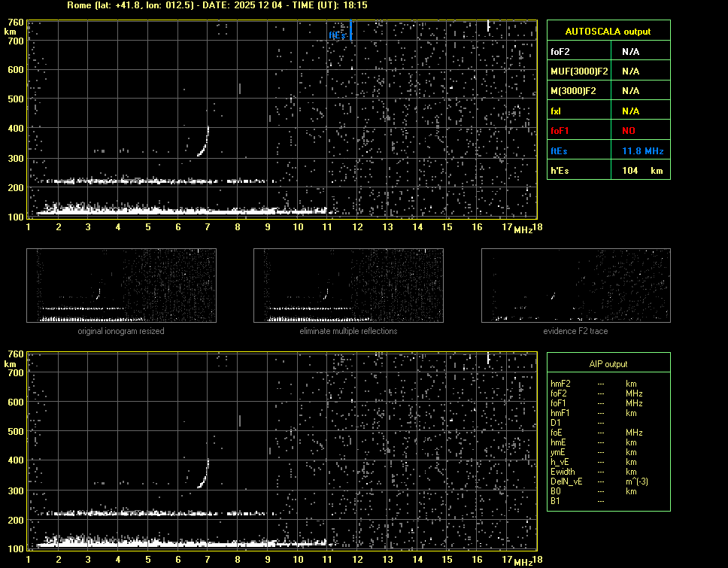Click the MUF(3000)F2 label
The image size is (728, 568).
click(x=579, y=71)
